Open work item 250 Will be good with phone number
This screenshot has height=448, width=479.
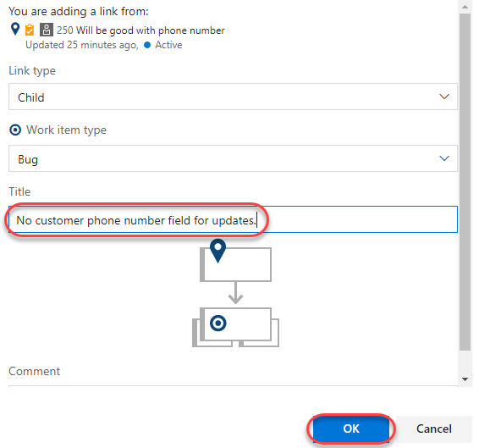point(140,30)
